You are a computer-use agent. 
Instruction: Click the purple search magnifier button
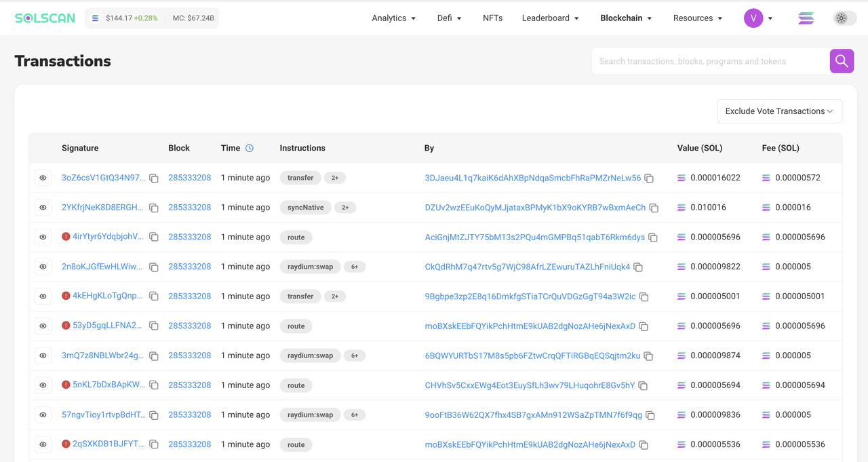point(842,61)
